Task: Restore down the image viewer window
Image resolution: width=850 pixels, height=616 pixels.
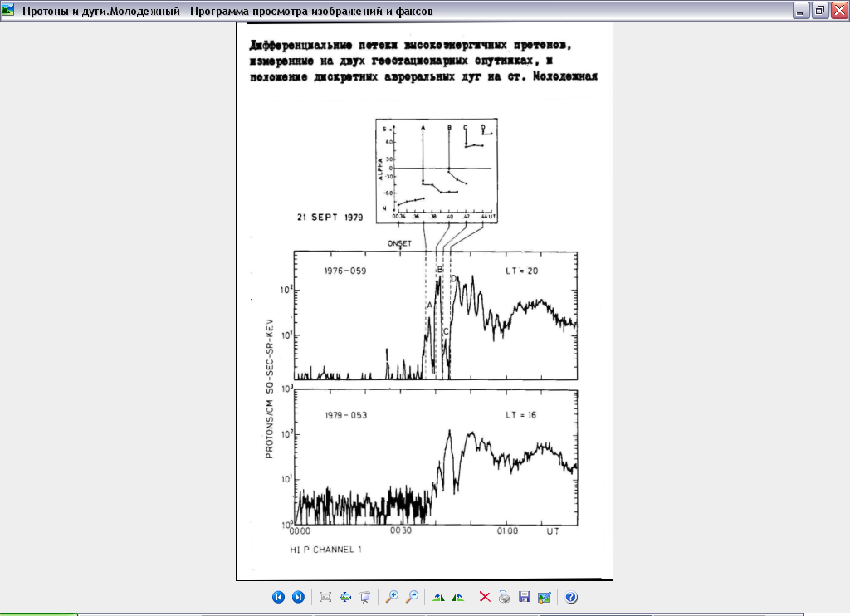Action: pyautogui.click(x=820, y=10)
